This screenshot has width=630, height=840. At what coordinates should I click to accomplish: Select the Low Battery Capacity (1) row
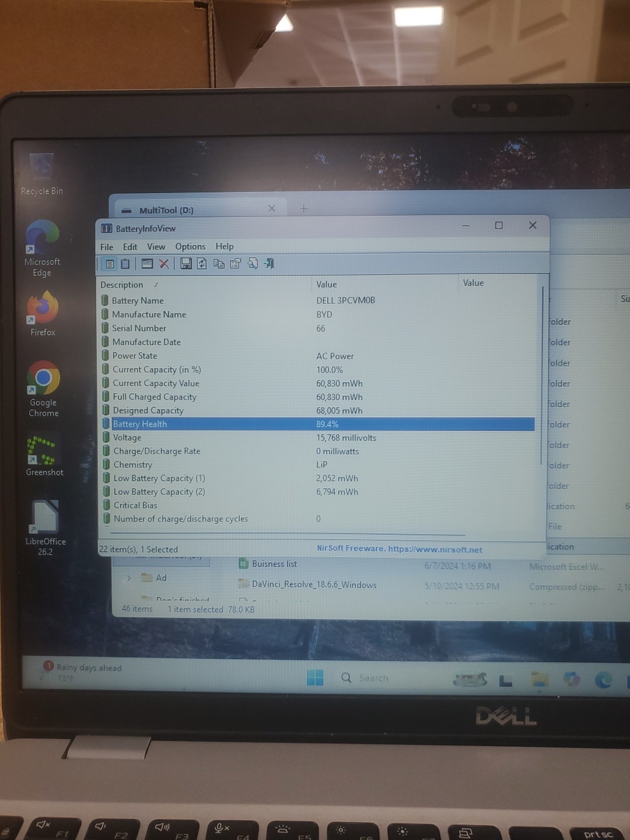pyautogui.click(x=318, y=478)
